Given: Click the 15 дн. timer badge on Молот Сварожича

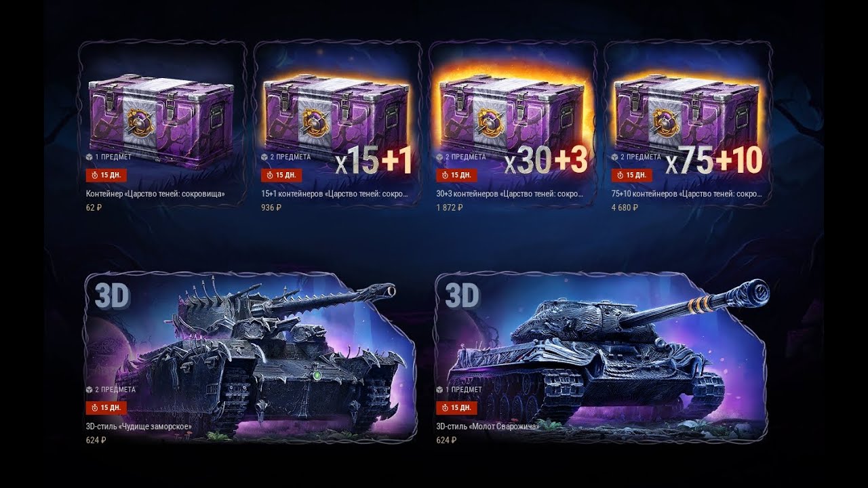Looking at the screenshot, I should (456, 408).
